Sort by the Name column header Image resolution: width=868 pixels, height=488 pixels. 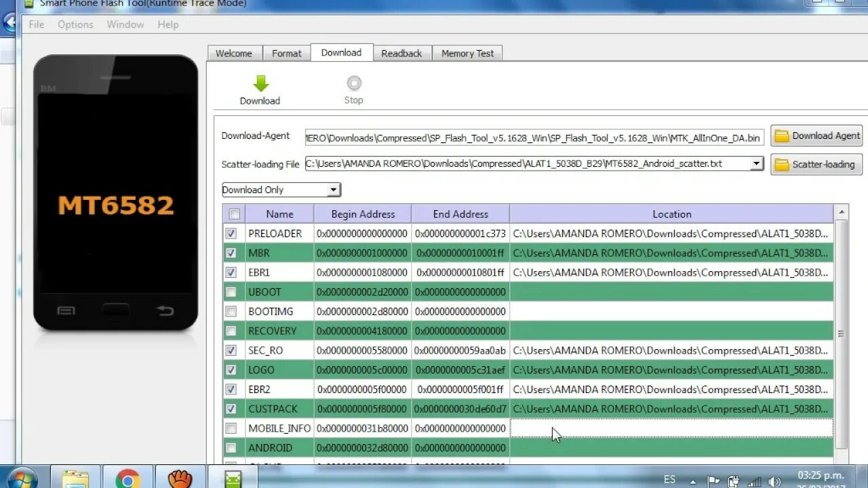tap(279, 214)
